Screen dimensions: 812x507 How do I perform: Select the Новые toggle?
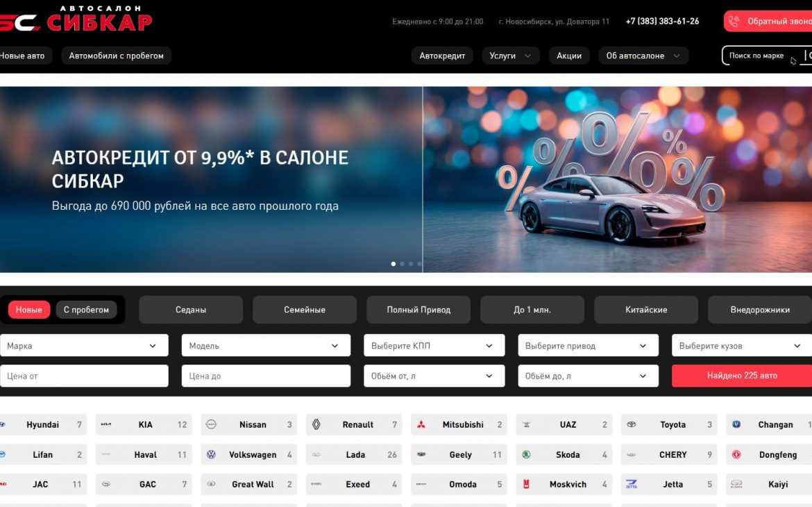tap(29, 310)
